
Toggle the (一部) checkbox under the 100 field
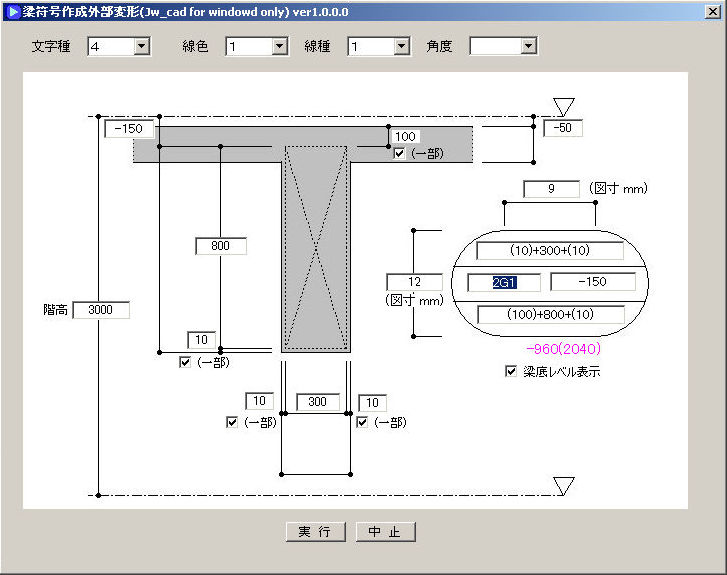pyautogui.click(x=400, y=153)
